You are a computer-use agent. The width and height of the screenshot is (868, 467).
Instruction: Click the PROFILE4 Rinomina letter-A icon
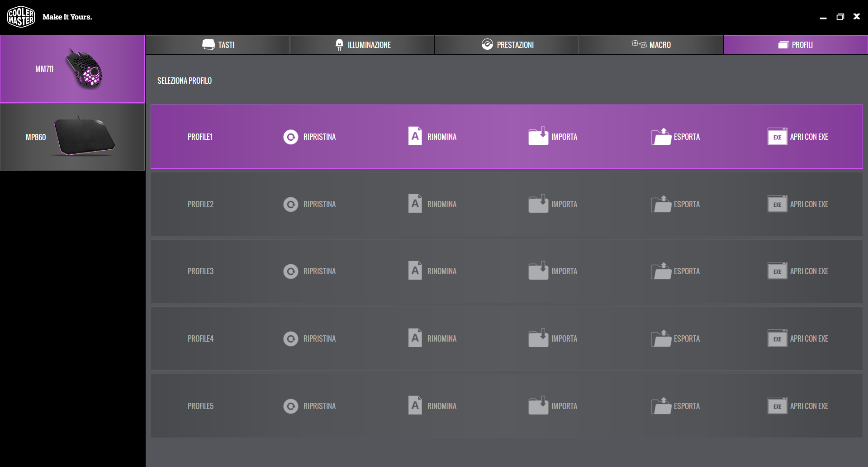(x=415, y=338)
